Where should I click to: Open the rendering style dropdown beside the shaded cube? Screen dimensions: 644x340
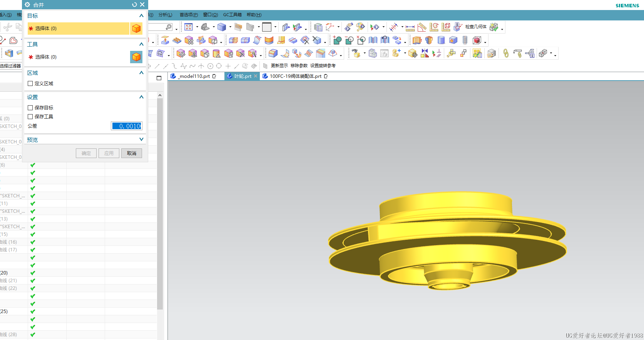click(x=230, y=27)
